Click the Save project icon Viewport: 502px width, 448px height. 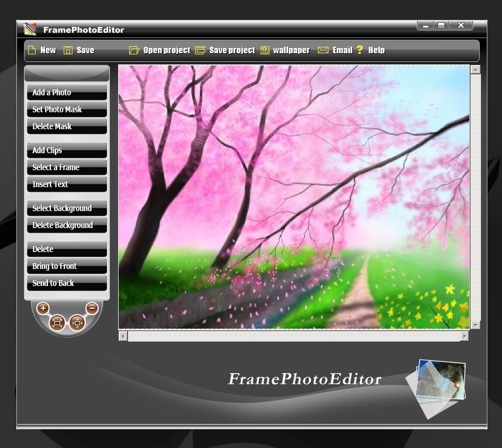200,50
